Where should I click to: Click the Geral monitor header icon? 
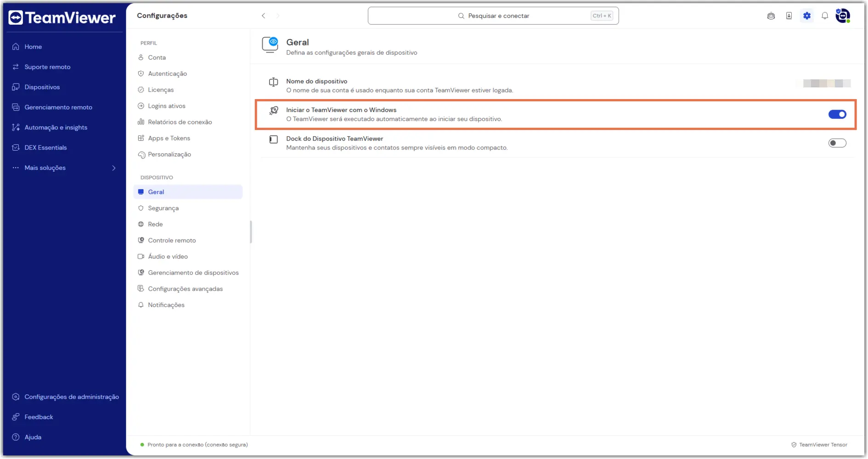270,45
